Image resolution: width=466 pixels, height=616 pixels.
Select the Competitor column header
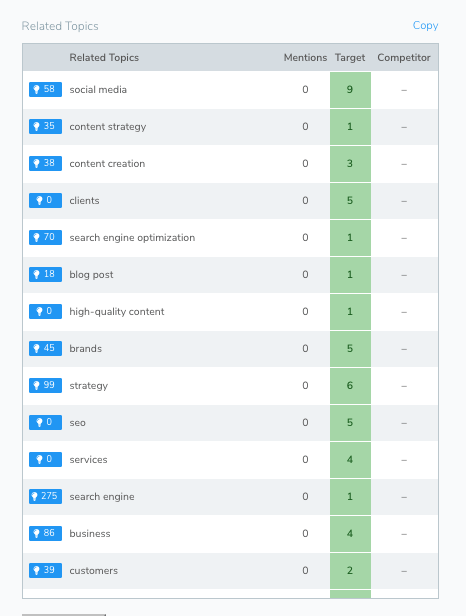[x=404, y=57]
